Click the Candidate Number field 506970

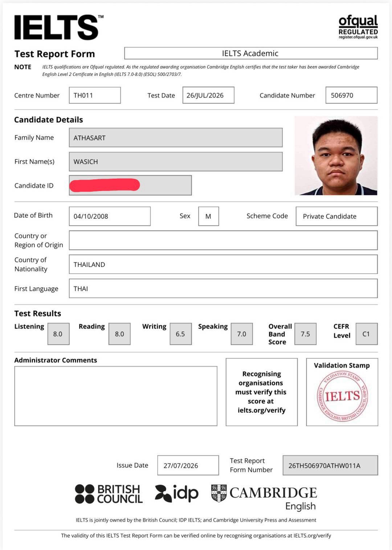coord(351,95)
